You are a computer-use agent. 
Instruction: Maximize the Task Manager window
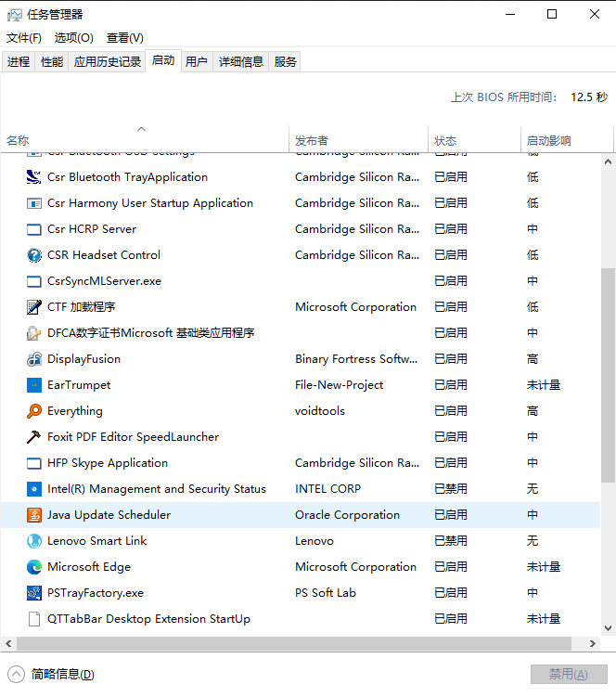(552, 14)
